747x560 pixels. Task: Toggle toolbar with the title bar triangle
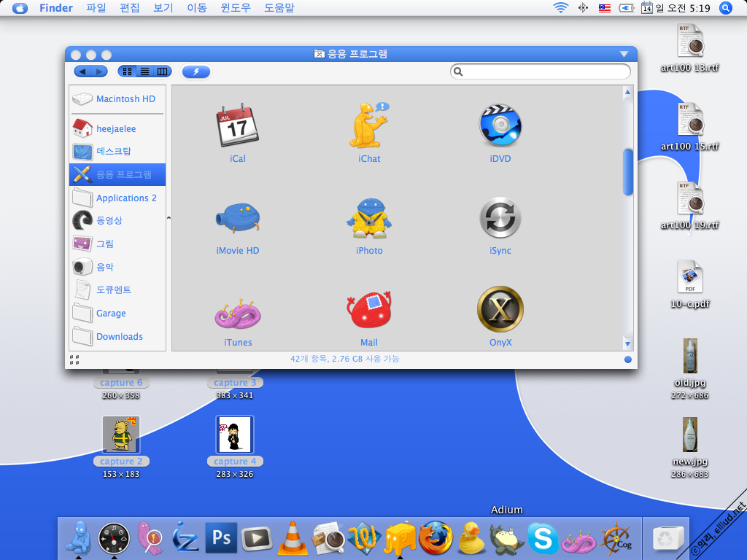point(624,54)
